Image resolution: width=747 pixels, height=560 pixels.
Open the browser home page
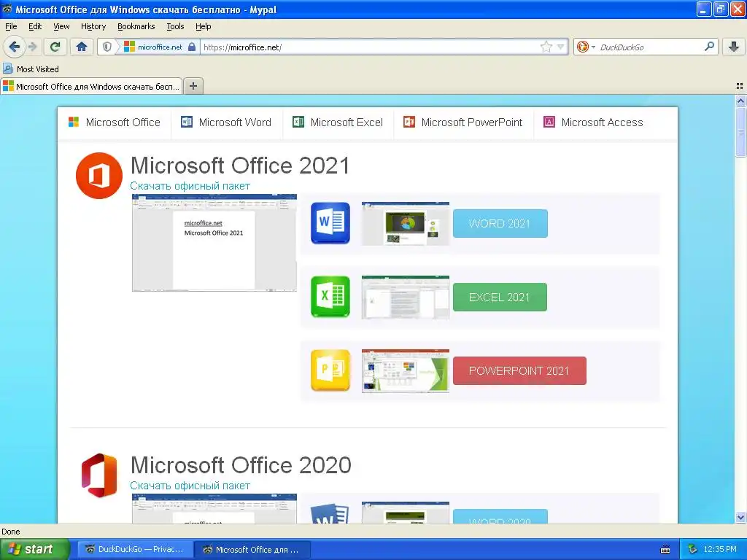click(x=82, y=47)
